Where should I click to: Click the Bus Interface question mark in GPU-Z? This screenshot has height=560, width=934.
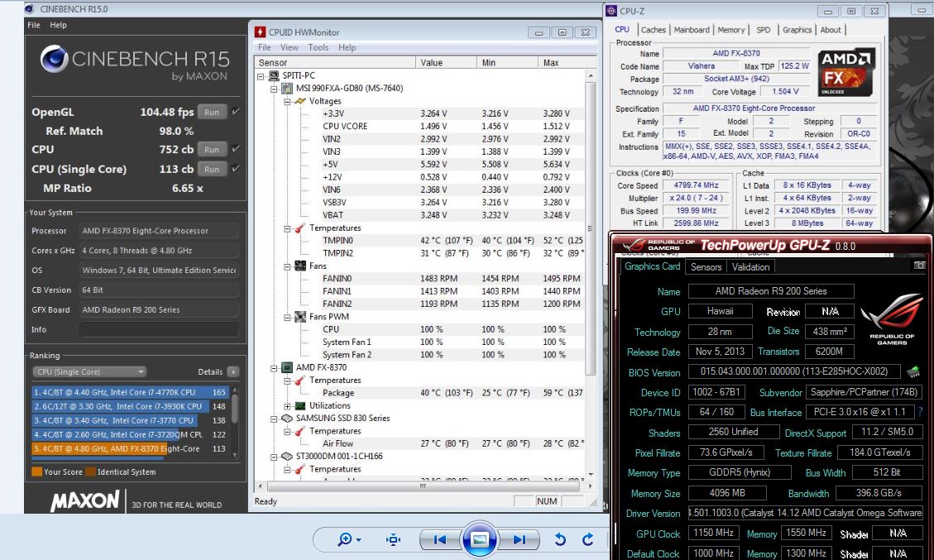pos(920,412)
